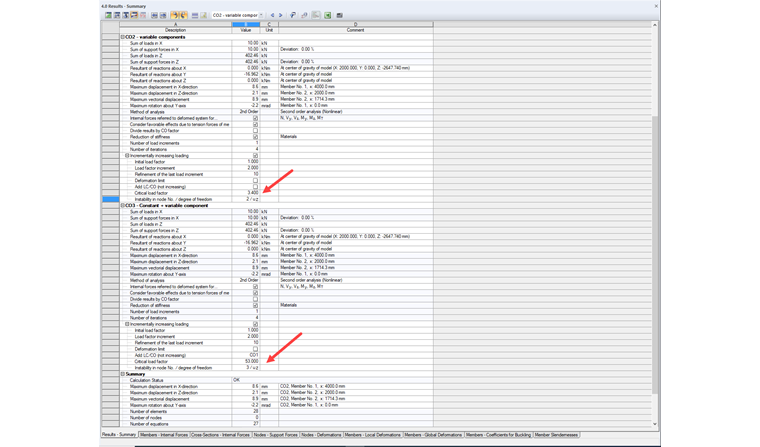Click the blue pick/select icon after navigation arrows

click(293, 15)
